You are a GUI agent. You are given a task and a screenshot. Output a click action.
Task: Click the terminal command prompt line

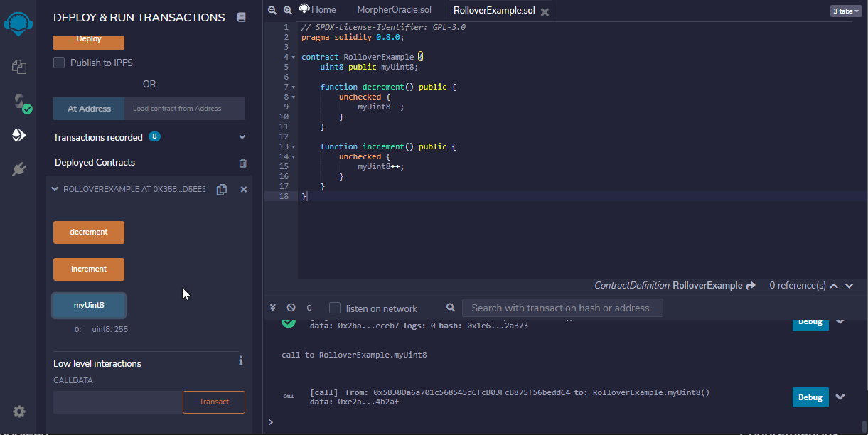[x=565, y=422]
